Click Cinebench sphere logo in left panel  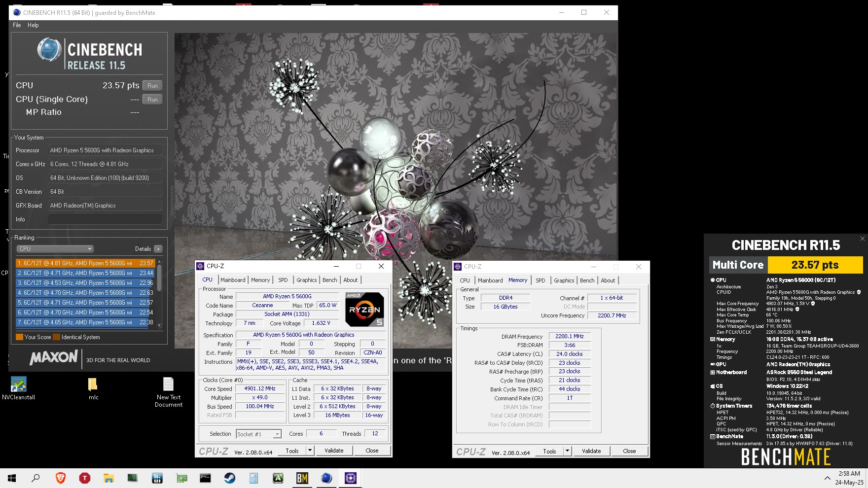[x=49, y=50]
